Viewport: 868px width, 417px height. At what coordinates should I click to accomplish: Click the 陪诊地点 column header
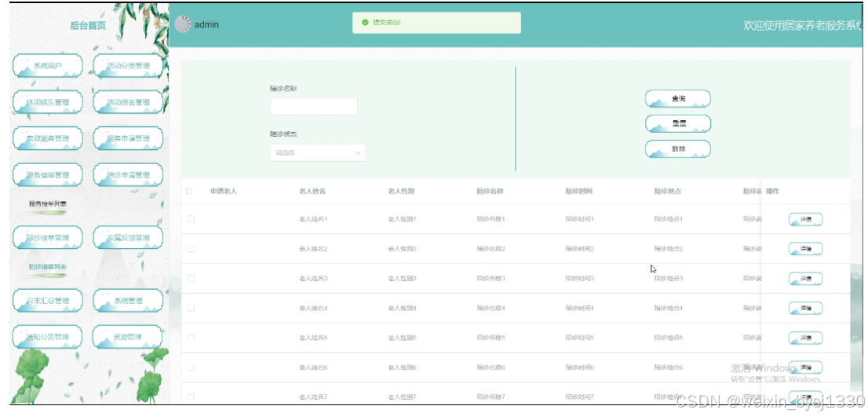tap(667, 192)
